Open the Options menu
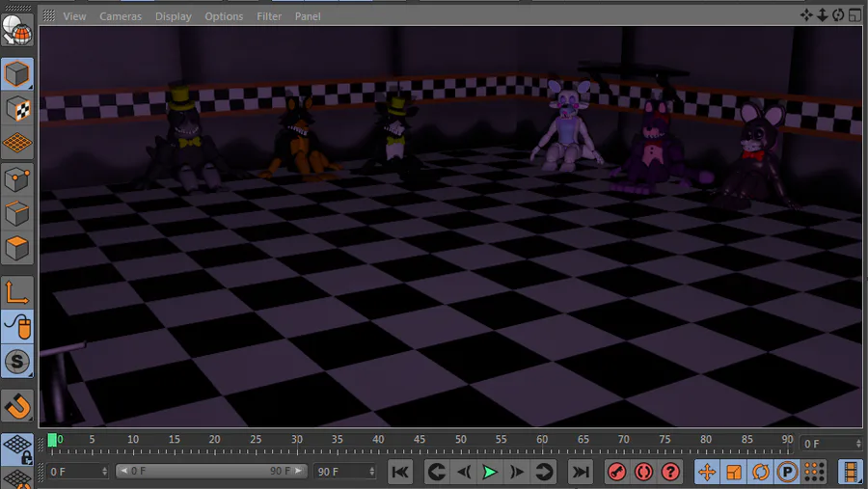Screen dimensions: 868x489 pyautogui.click(x=224, y=16)
